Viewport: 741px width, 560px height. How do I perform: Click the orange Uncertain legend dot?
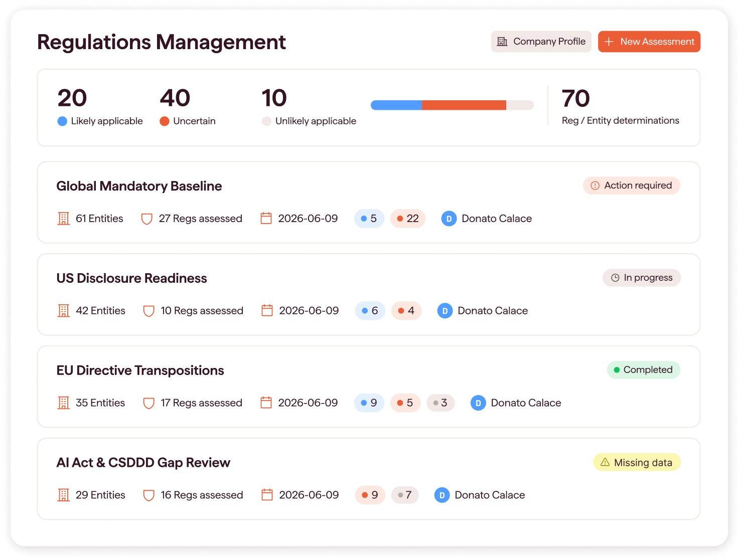pos(165,121)
